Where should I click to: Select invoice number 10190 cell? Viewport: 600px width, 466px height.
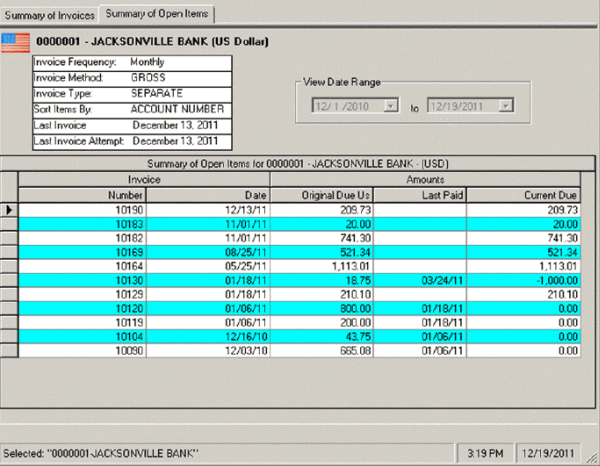82,210
